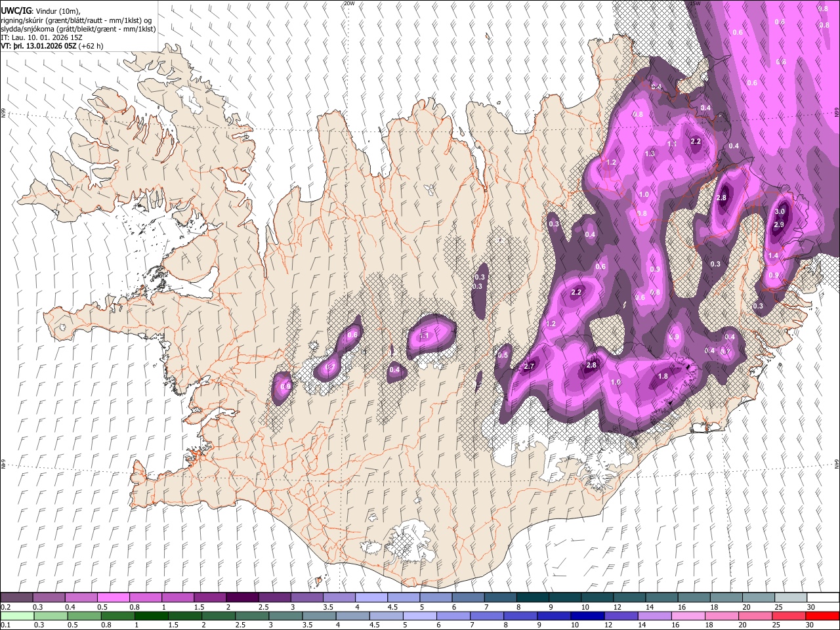Click the 2.7 precipitation value on the map
This screenshot has width=840, height=630.
[529, 366]
